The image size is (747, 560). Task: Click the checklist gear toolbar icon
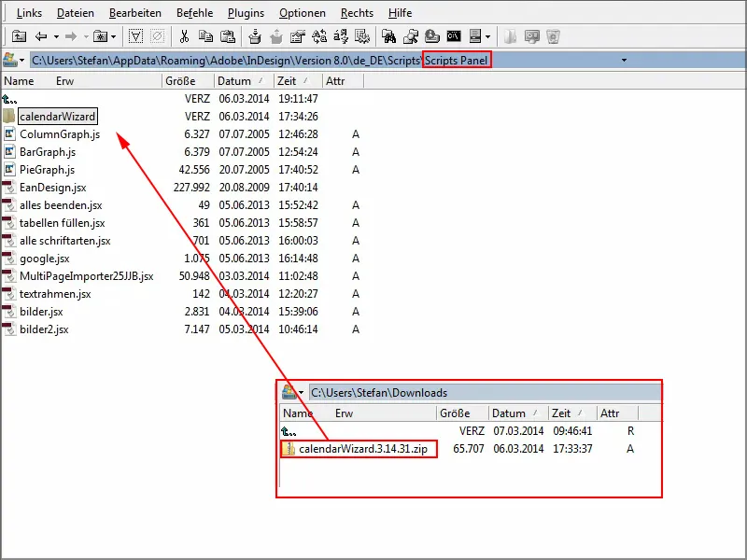pyautogui.click(x=362, y=36)
